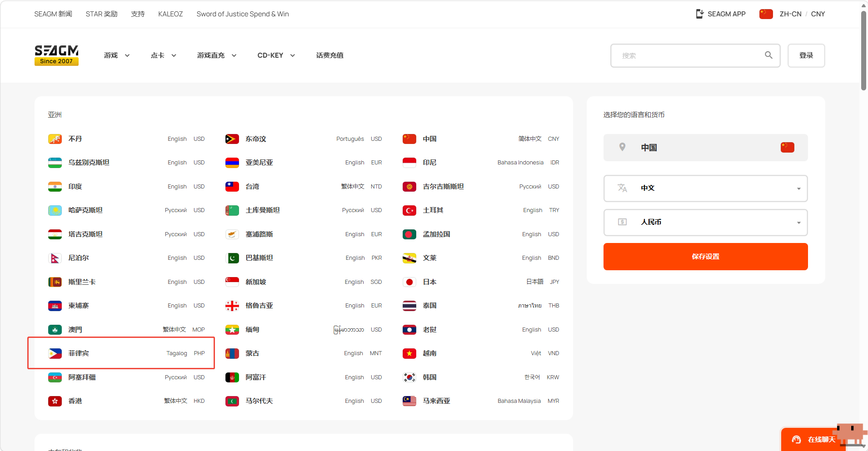Choose 文莱 English BND region
Image resolution: width=868 pixels, height=451 pixels.
(481, 258)
